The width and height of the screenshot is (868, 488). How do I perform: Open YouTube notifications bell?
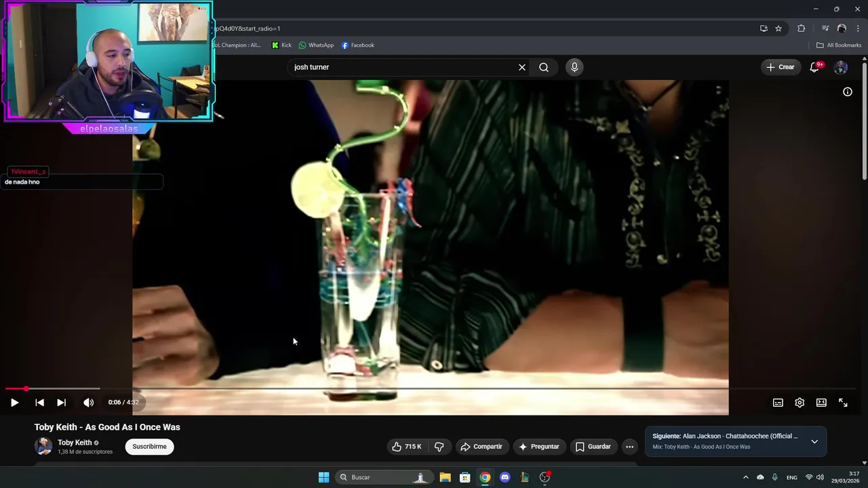pos(815,67)
